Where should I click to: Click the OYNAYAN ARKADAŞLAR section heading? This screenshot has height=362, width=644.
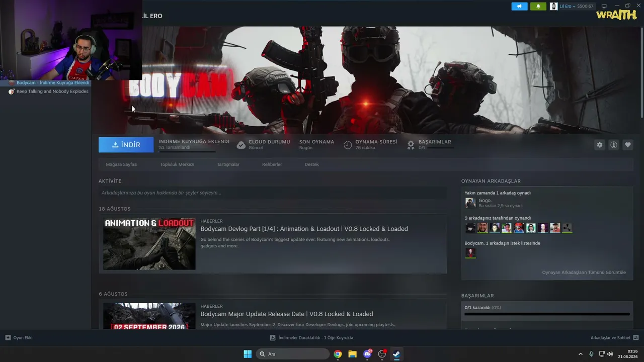[491, 181]
